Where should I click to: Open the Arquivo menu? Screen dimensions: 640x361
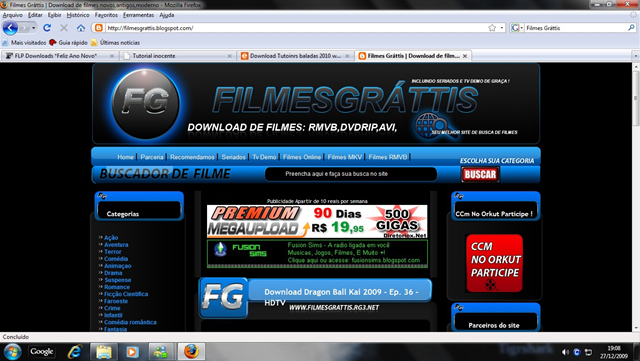coord(13,15)
